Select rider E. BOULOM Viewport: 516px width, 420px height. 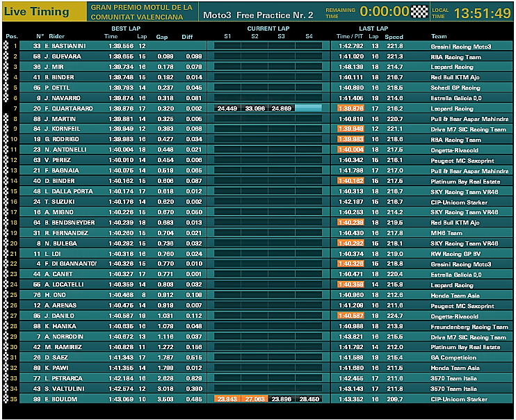pos(61,399)
